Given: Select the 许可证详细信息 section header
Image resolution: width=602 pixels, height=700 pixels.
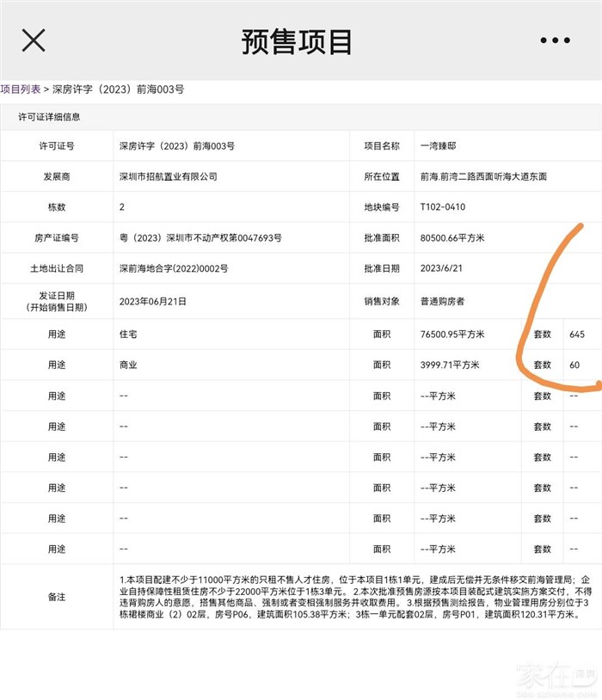Looking at the screenshot, I should click(x=49, y=117).
